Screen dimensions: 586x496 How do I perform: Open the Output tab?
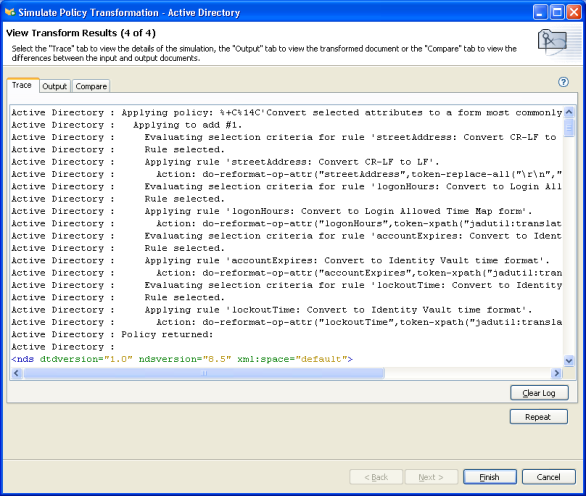pos(55,86)
